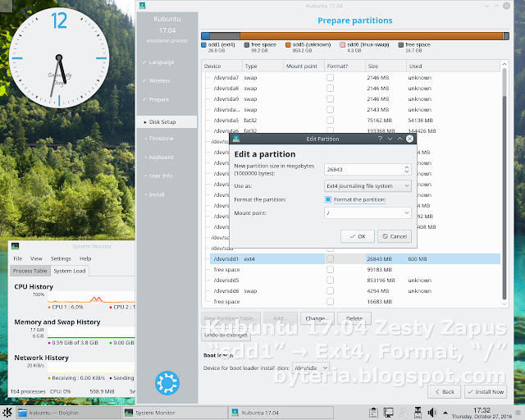Click the installer window title bar icon
Image resolution: width=525 pixels, height=420 pixels.
coord(142,6)
